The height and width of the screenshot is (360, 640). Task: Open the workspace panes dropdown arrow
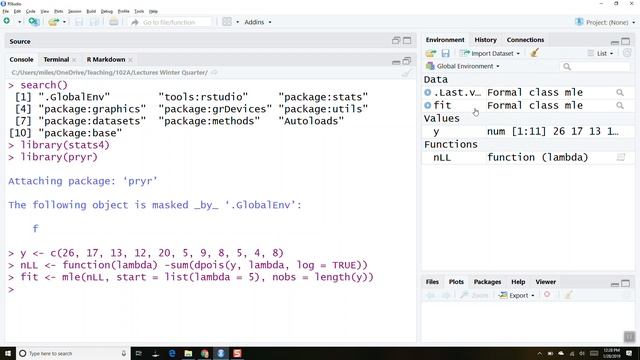tap(238, 22)
